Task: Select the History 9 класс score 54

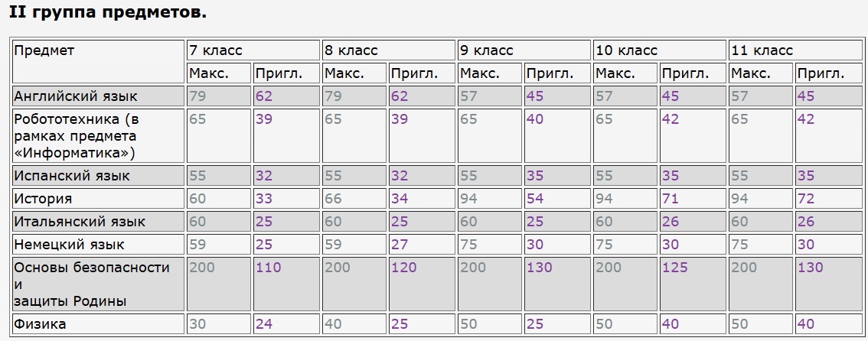Action: point(534,199)
